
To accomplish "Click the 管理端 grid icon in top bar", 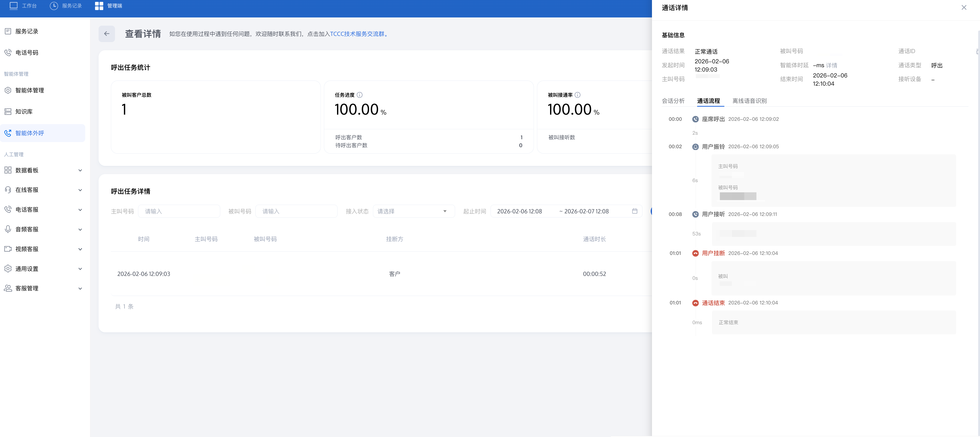I will click(x=99, y=6).
